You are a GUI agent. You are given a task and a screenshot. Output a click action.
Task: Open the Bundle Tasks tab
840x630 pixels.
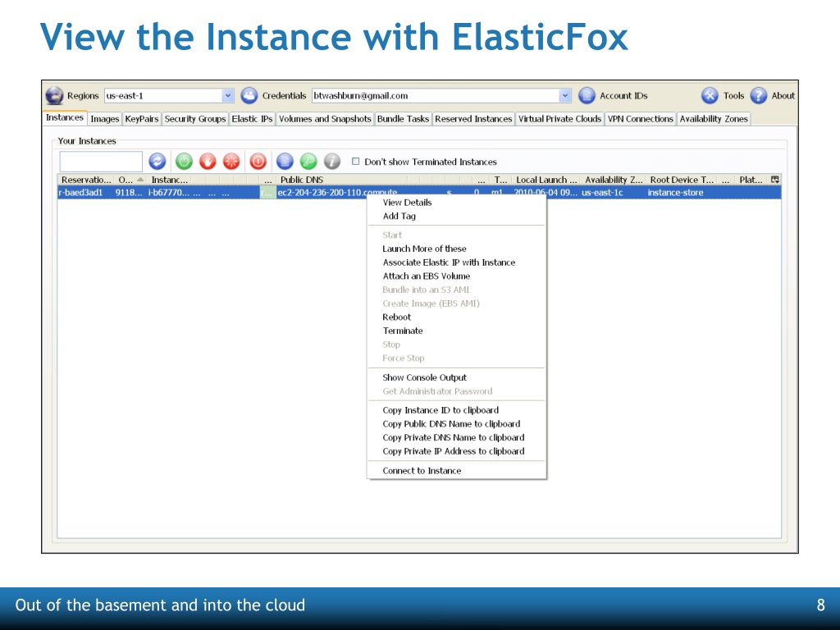coord(403,119)
